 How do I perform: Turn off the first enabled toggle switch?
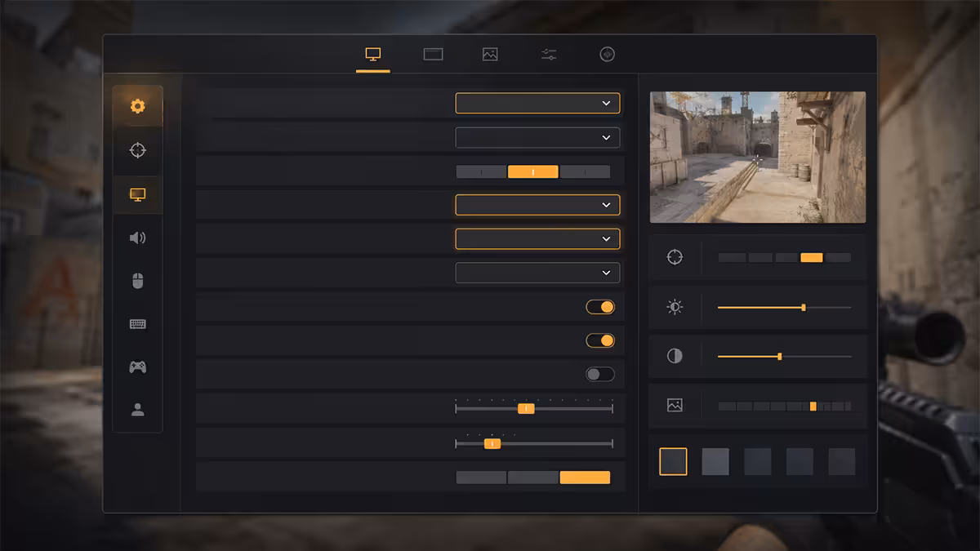[x=600, y=307]
